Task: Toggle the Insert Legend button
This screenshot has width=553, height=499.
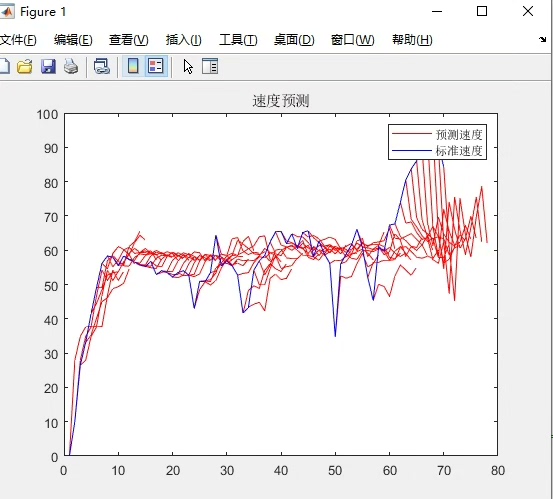Action: point(156,66)
